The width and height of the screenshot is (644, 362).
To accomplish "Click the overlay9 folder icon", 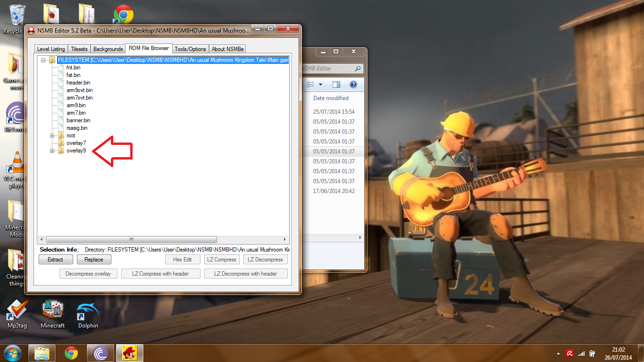I will click(61, 151).
